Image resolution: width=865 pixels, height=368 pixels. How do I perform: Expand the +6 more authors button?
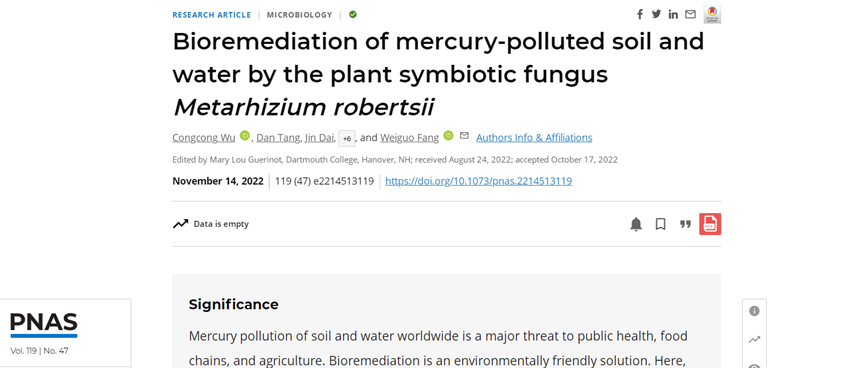click(x=346, y=138)
